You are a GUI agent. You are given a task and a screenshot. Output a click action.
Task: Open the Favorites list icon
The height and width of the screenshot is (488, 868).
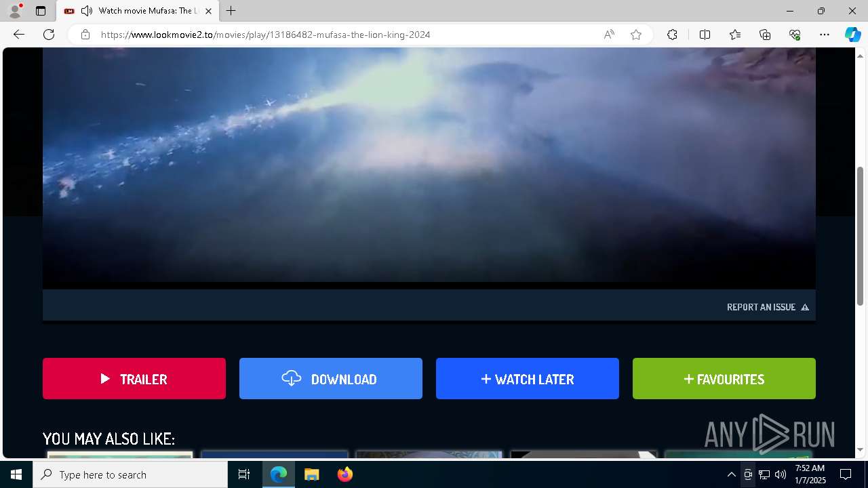pos(735,35)
